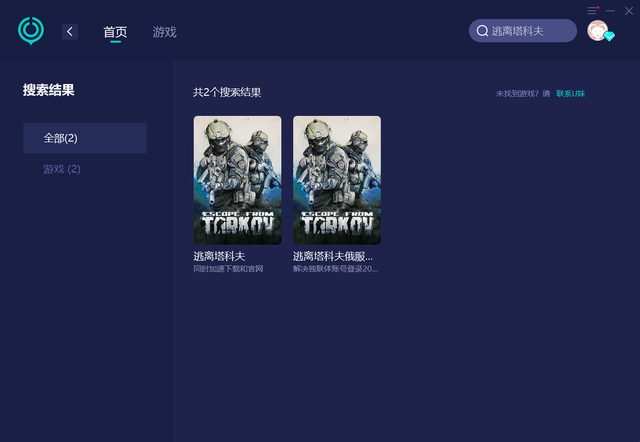Open the first 逃离塔科夫 game cover
This screenshot has height=442, width=640.
point(238,180)
